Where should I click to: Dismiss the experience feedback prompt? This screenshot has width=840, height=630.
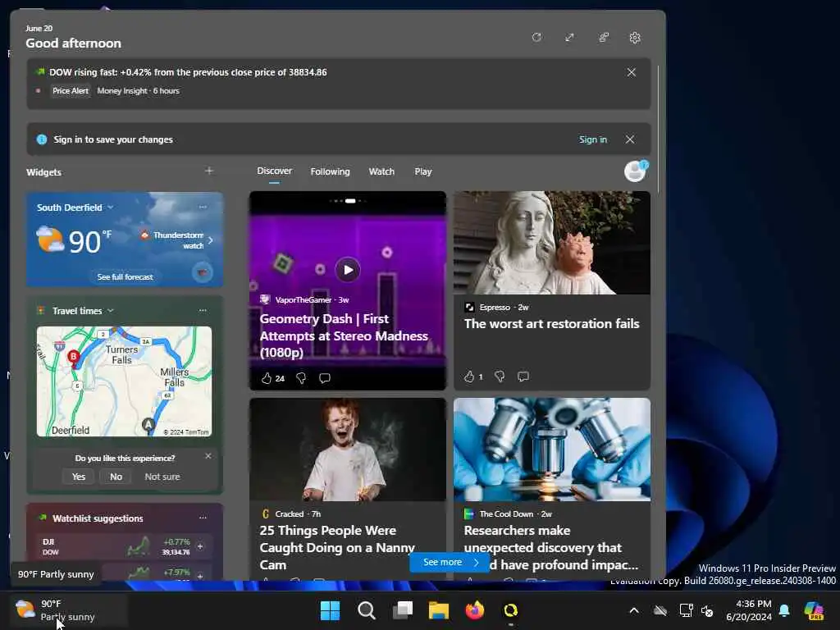[208, 456]
